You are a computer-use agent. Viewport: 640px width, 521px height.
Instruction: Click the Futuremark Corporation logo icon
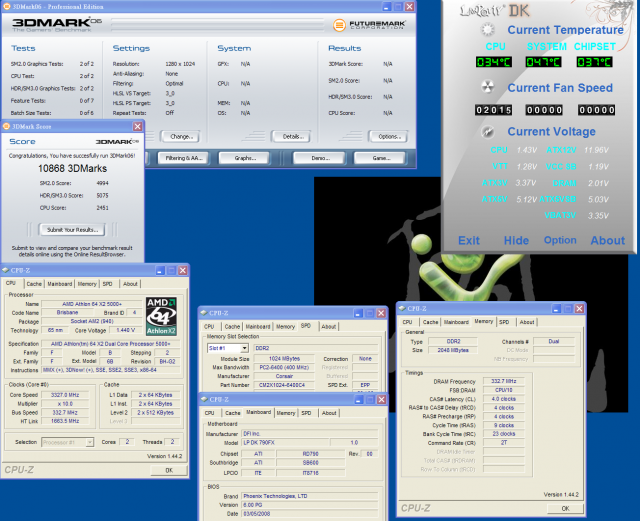[339, 25]
